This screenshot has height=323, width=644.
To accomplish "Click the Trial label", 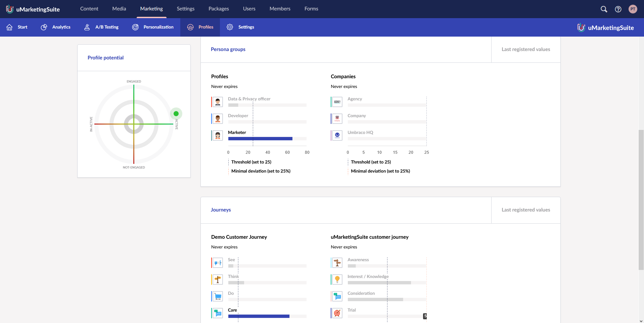I will click(x=352, y=310).
